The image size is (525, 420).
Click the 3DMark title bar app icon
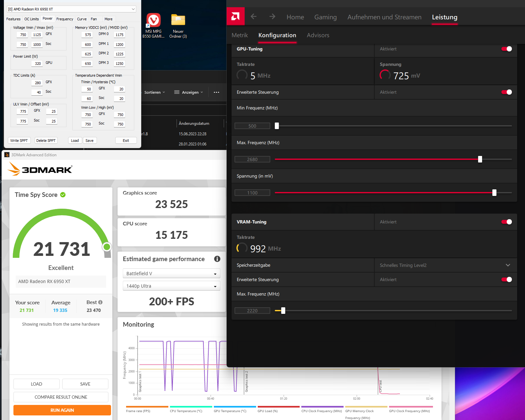coord(7,155)
